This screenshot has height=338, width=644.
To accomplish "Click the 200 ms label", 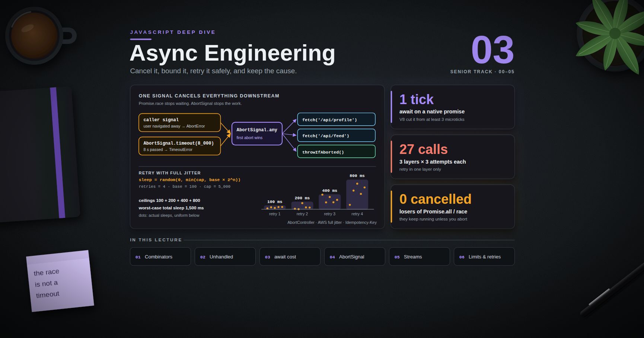I will click(302, 198).
